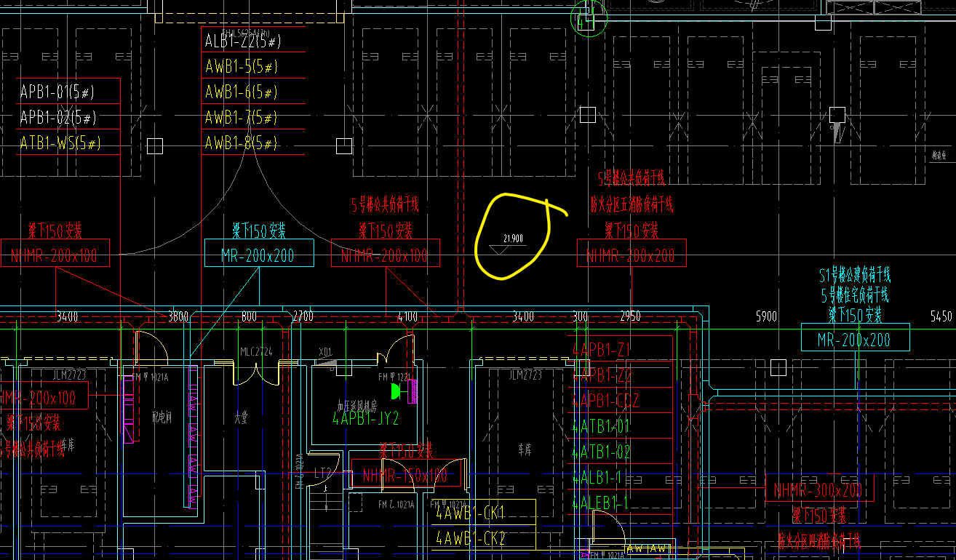
Task: Click the yellow 4AWB1-CK2 label
Action: tap(470, 538)
